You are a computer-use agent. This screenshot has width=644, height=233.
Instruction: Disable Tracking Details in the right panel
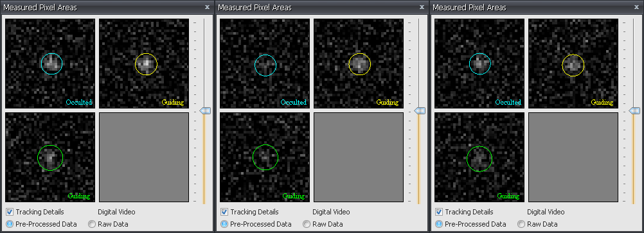pos(439,212)
